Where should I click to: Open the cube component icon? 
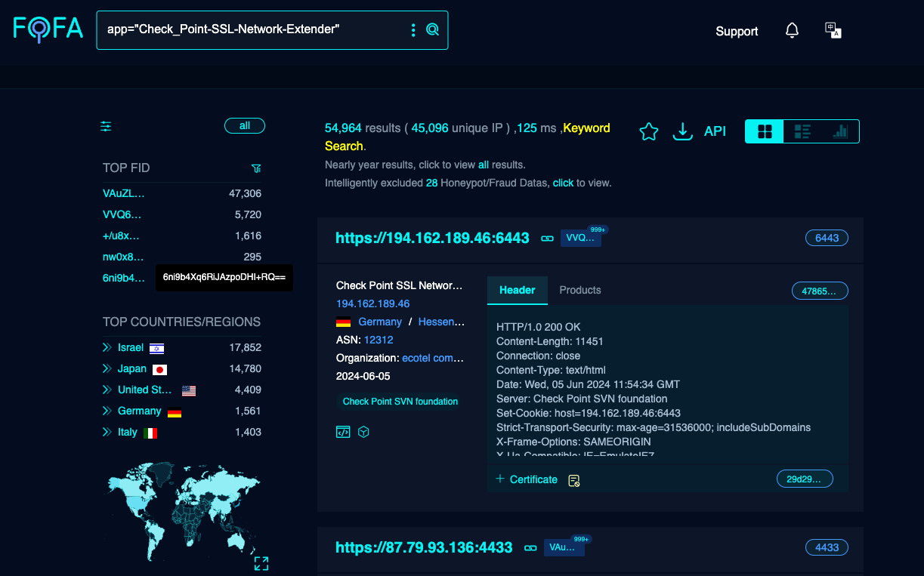point(363,432)
